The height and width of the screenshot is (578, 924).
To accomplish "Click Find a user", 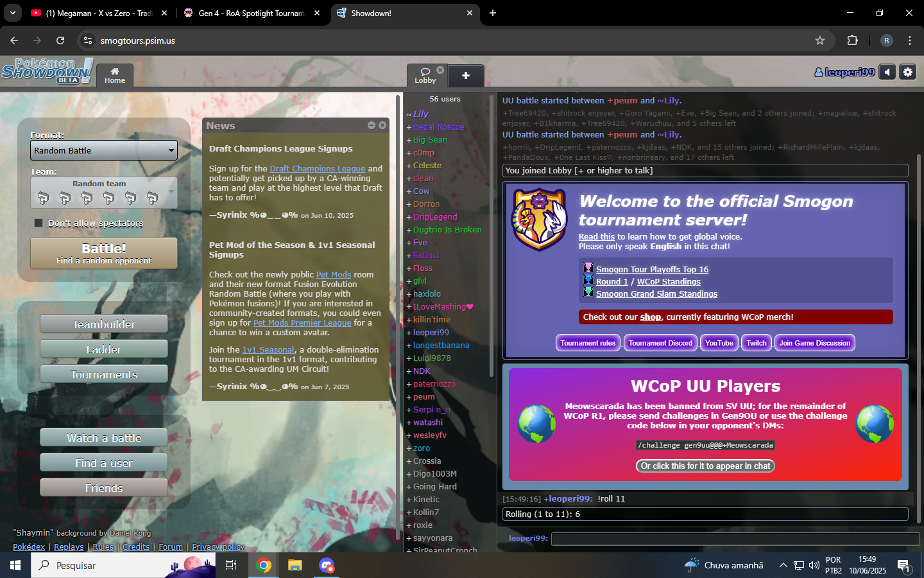I will click(104, 463).
